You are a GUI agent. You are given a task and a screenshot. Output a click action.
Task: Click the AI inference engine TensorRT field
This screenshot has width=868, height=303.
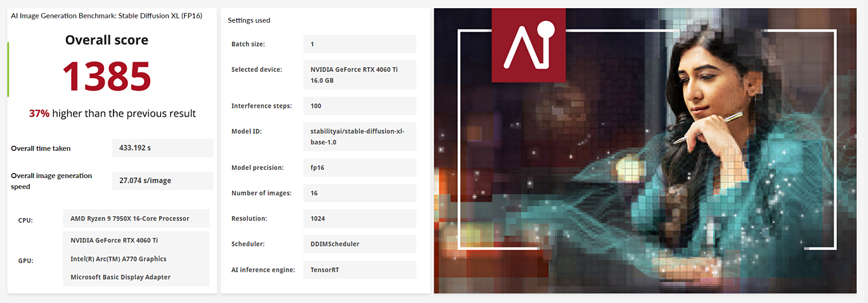360,269
